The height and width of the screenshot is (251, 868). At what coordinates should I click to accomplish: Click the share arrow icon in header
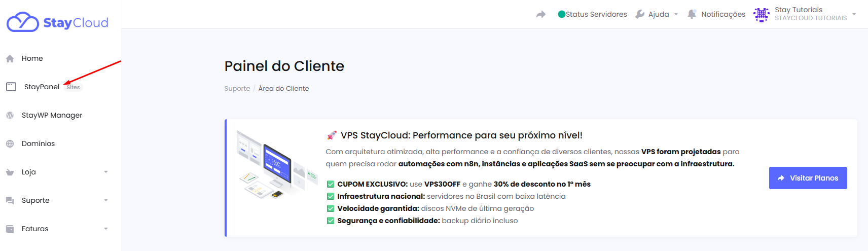tap(541, 14)
